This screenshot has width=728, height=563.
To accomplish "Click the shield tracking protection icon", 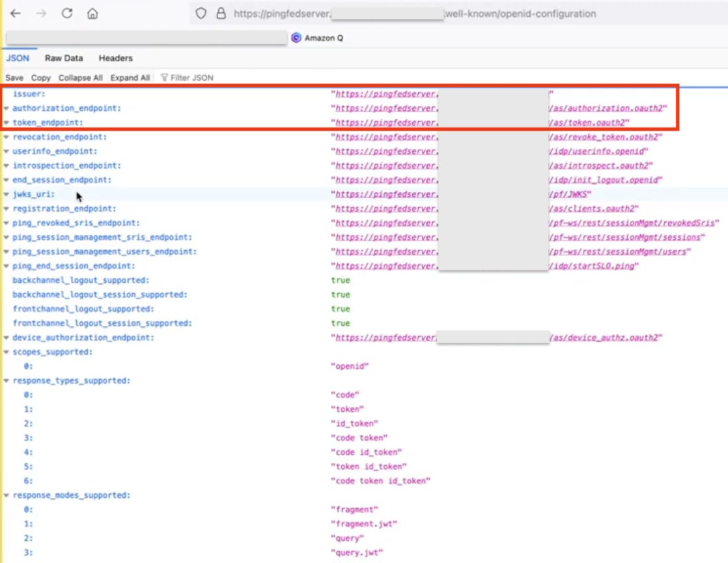I will pyautogui.click(x=201, y=14).
